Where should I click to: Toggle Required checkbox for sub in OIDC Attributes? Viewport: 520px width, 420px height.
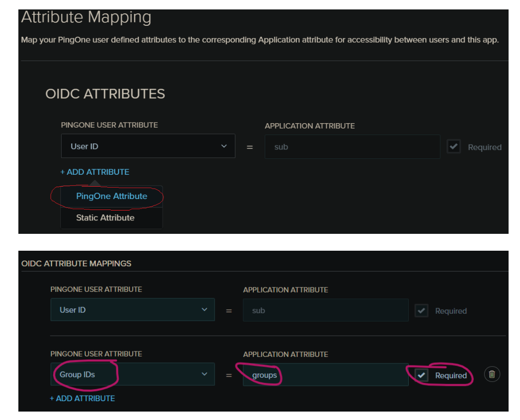click(453, 146)
